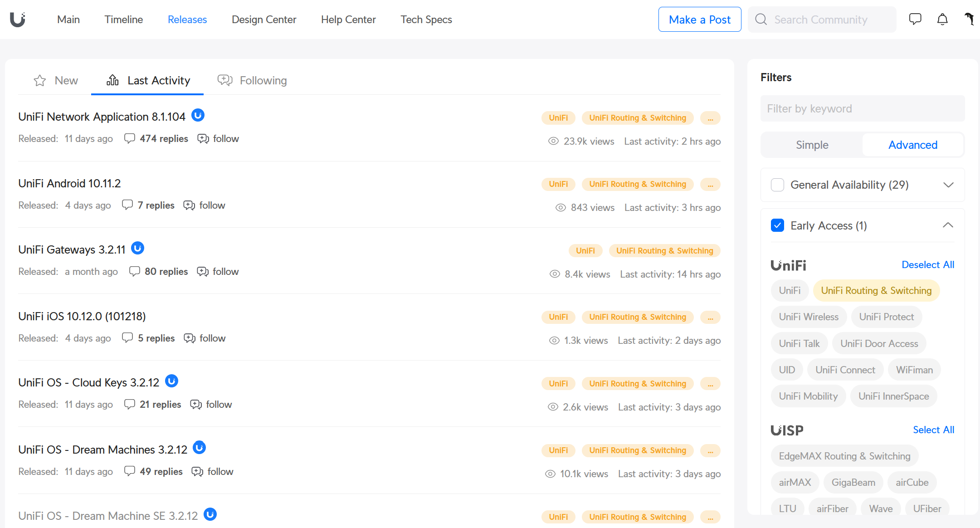Expand more tags on UniFi Android row
Image resolution: width=980 pixels, height=528 pixels.
[710, 184]
